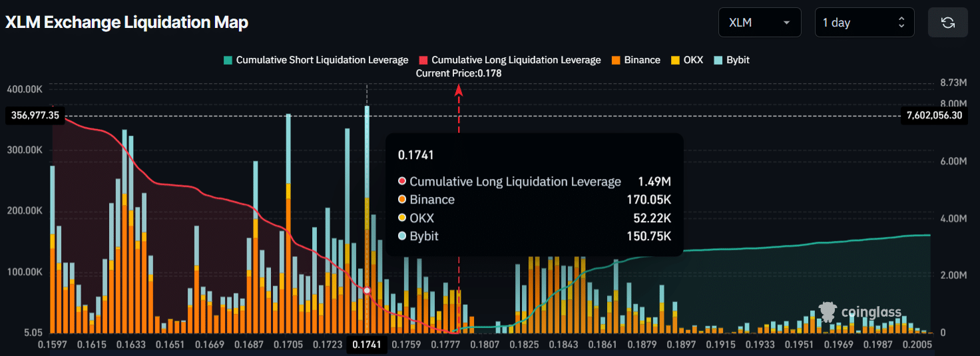Hide the OKX series via legend
The height and width of the screenshot is (356, 980).
pos(692,60)
